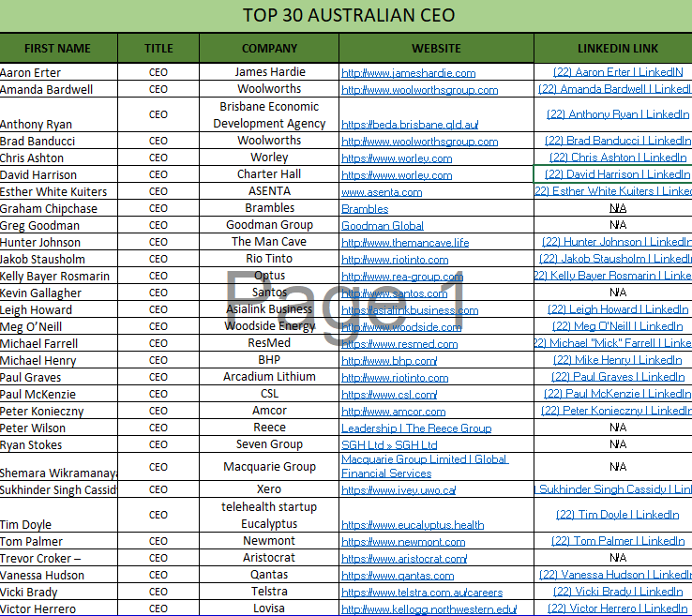Image resolution: width=692 pixels, height=616 pixels.
Task: Open newmont.com website link
Action: [x=403, y=542]
